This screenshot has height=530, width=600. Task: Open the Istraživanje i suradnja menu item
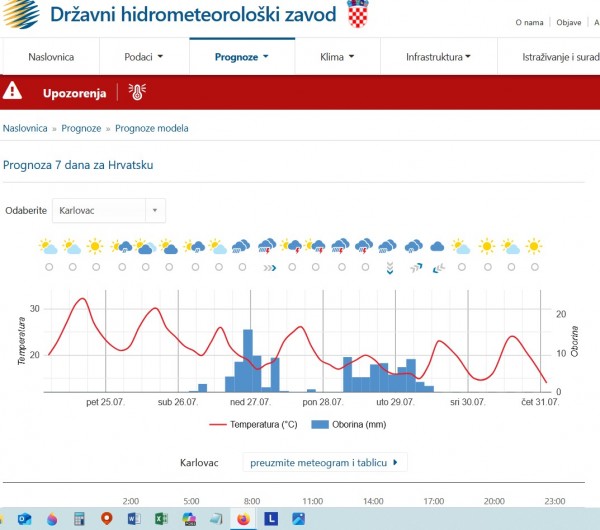pyautogui.click(x=561, y=57)
